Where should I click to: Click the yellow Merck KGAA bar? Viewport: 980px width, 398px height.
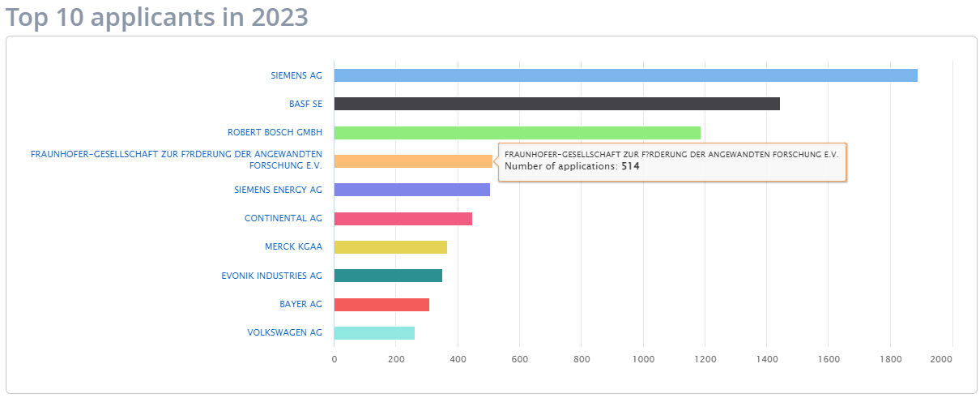click(x=390, y=247)
